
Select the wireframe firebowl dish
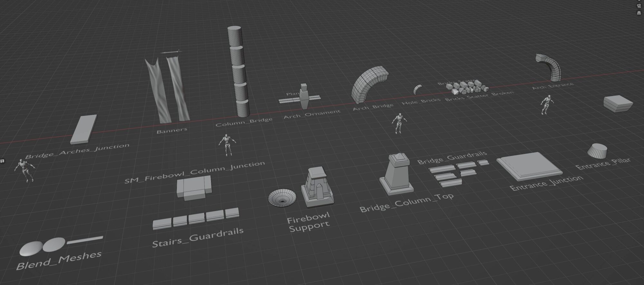click(282, 197)
